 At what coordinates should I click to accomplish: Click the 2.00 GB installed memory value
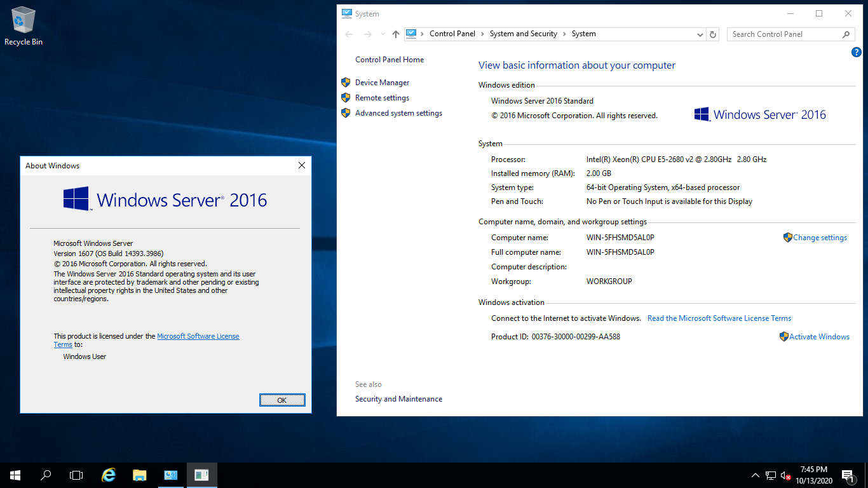pyautogui.click(x=599, y=173)
